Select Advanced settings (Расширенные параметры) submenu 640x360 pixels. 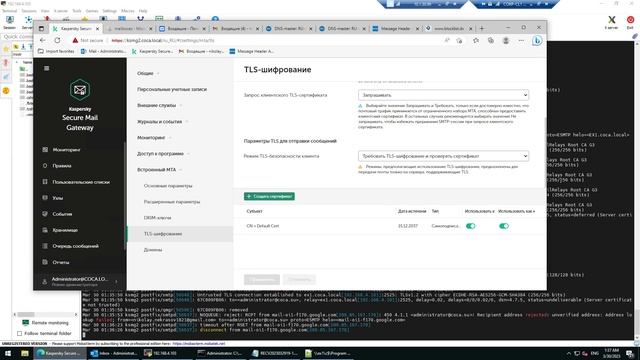(x=172, y=202)
